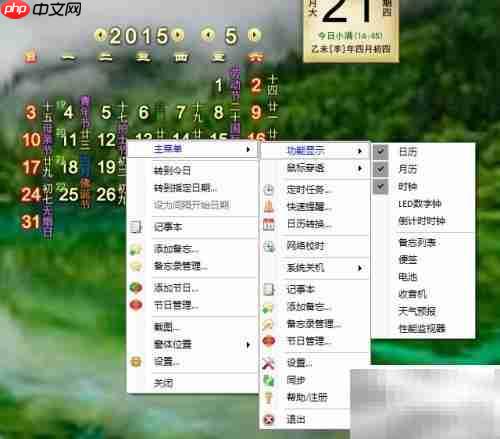
Task: Click the 记事本 icon in the 主菜单 submenu
Action: coord(269,289)
